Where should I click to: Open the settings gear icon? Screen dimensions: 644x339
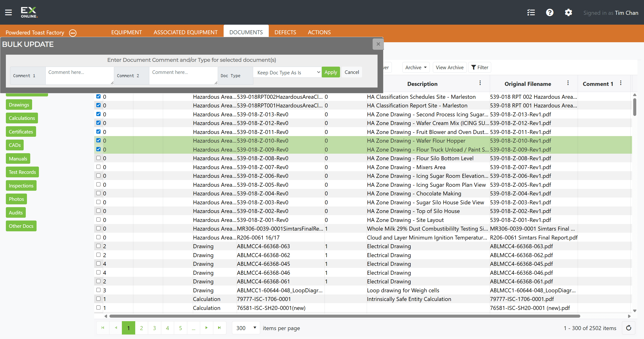[x=568, y=12]
